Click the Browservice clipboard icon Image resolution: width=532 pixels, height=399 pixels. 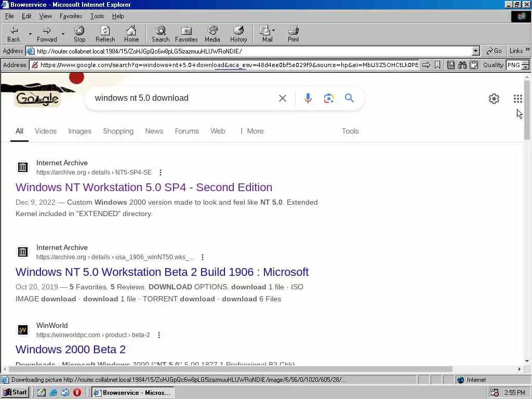click(474, 65)
